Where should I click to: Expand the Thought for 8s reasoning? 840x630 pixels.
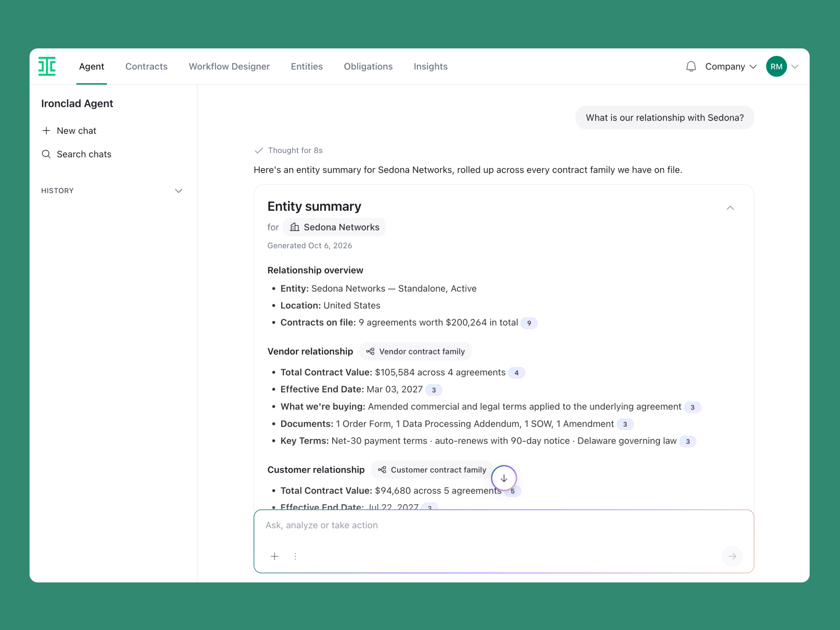click(289, 151)
